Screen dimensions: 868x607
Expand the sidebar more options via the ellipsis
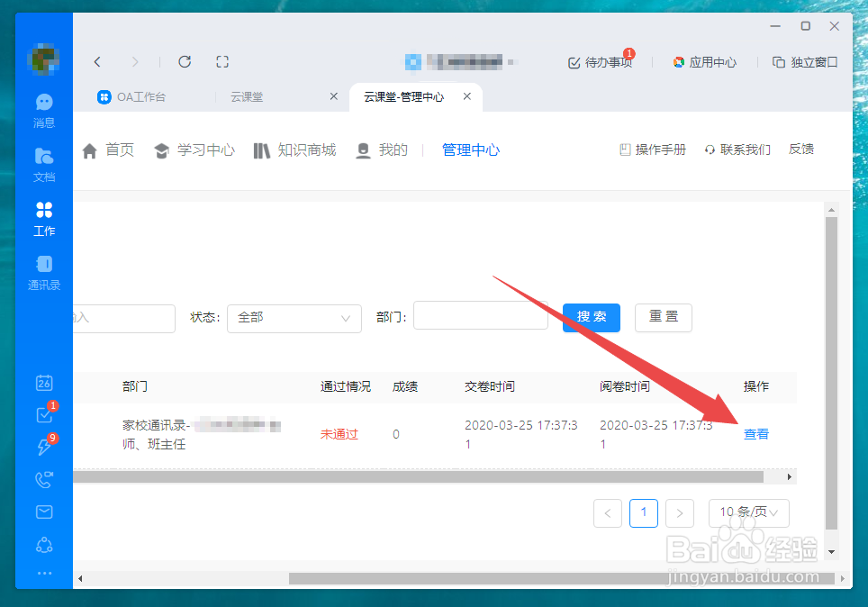point(44,573)
